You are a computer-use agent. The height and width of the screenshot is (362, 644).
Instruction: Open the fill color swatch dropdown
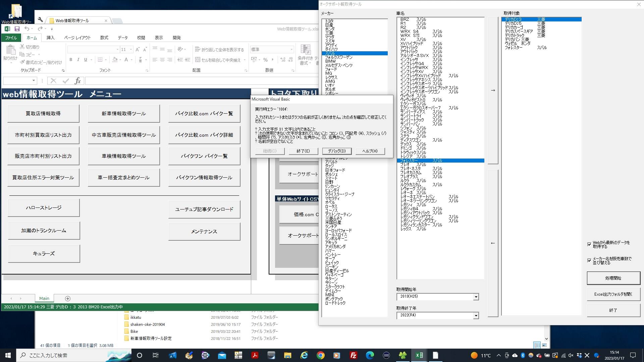click(120, 60)
